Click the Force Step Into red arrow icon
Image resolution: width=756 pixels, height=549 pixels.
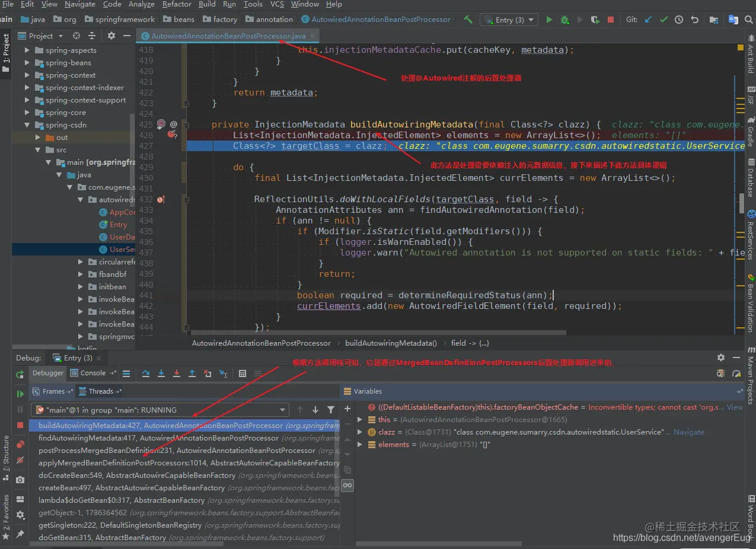tap(177, 374)
